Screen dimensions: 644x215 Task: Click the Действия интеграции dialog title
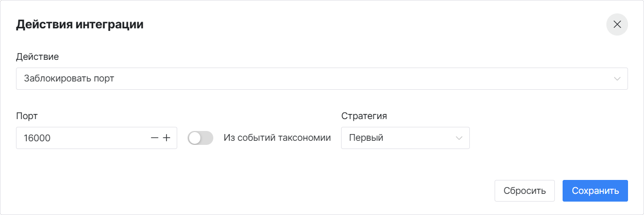click(80, 24)
